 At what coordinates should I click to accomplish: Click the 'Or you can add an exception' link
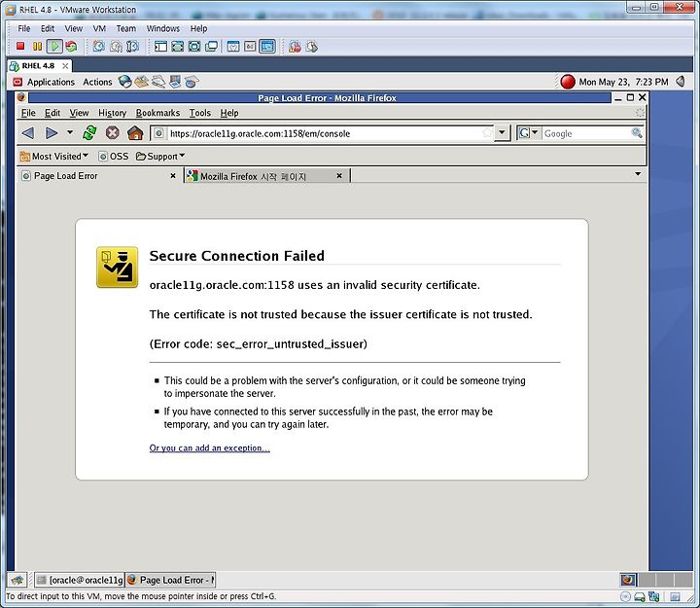[x=209, y=448]
